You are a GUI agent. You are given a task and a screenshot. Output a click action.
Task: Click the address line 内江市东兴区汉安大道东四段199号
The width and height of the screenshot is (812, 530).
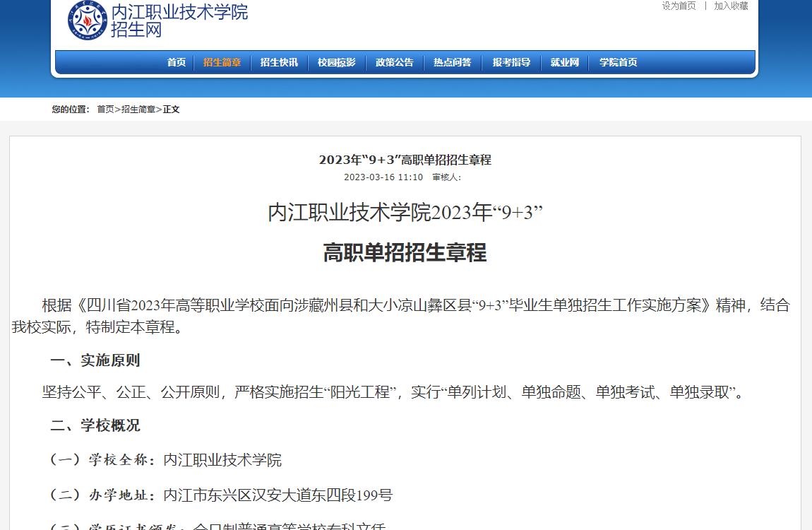click(278, 495)
